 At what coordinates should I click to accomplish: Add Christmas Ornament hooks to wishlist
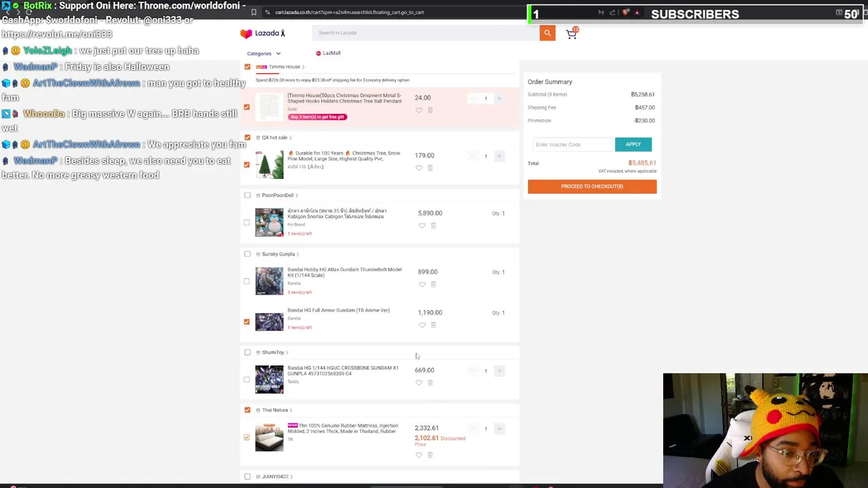click(x=418, y=110)
